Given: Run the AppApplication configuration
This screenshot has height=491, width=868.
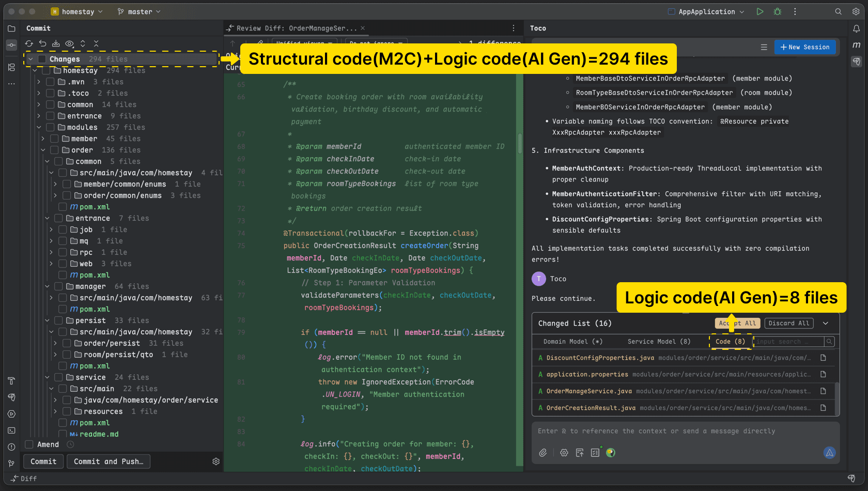Looking at the screenshot, I should pos(760,11).
